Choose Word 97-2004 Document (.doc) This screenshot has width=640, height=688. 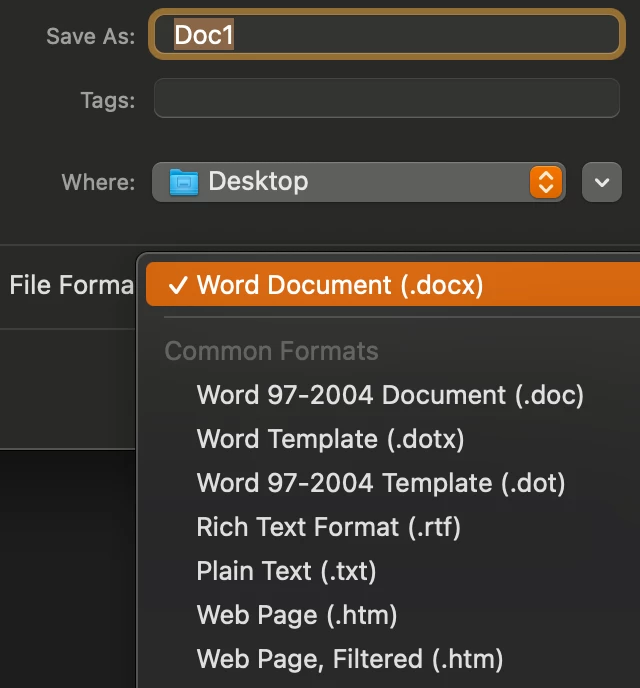coord(390,395)
